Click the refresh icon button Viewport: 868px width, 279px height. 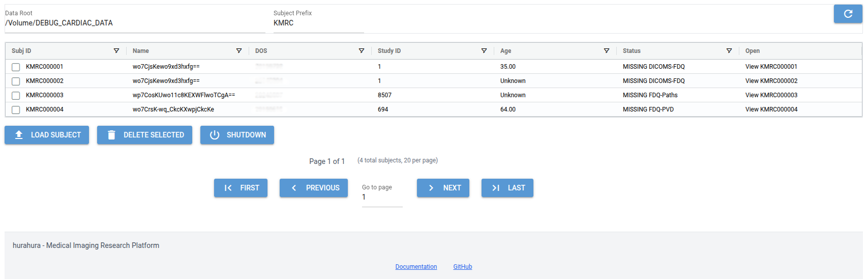848,14
